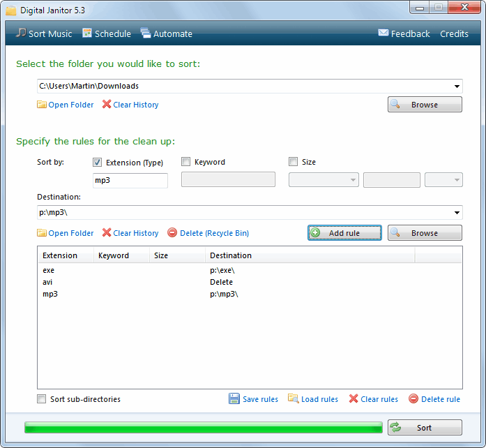Click the Load rules link
The image size is (486, 448).
(319, 399)
